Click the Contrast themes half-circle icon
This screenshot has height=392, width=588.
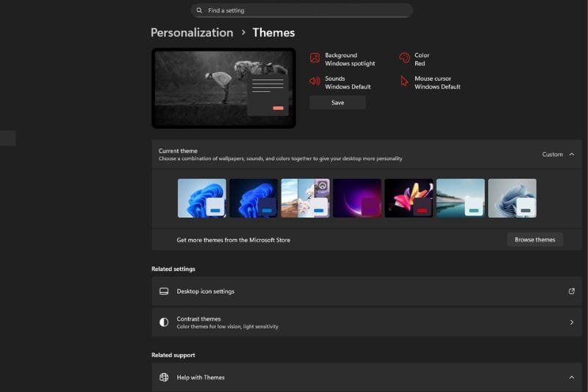164,322
